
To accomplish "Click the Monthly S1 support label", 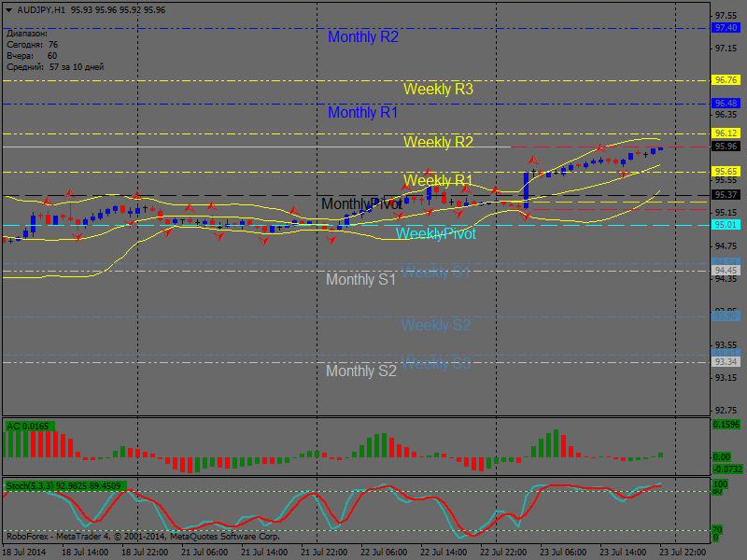I will [x=360, y=279].
